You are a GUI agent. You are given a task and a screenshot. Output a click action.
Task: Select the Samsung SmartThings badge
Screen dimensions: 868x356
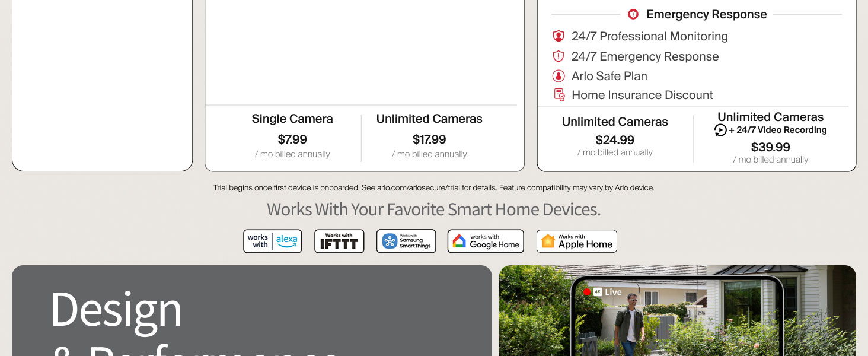[406, 241]
